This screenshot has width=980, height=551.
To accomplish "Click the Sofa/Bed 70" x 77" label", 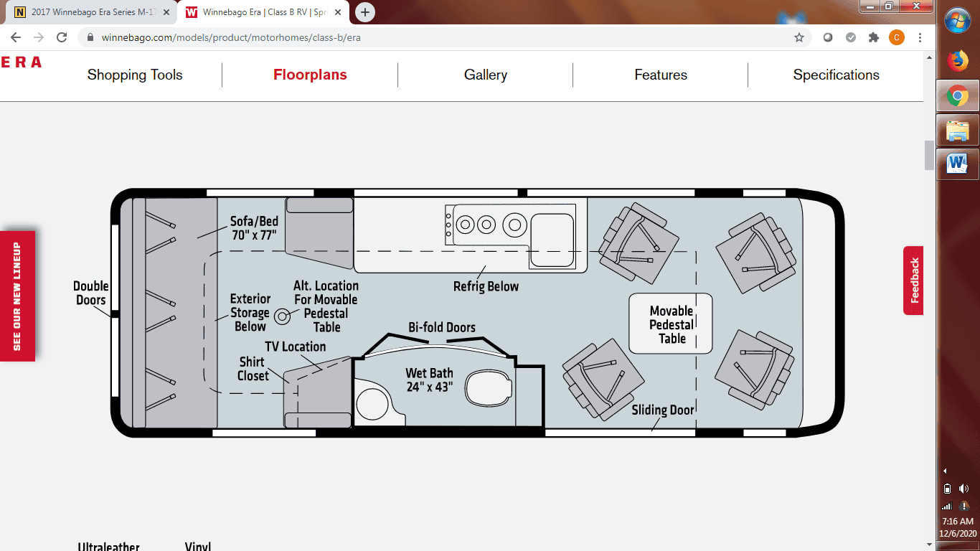I will [x=253, y=228].
